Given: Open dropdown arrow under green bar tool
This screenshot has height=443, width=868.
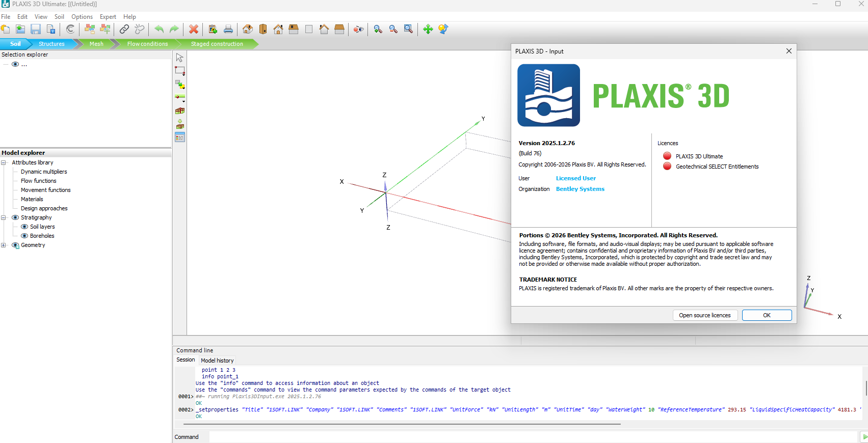Looking at the screenshot, I should tap(183, 101).
